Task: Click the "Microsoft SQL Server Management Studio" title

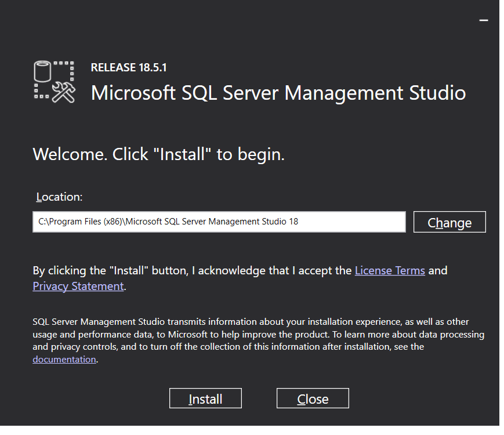Action: point(278,93)
